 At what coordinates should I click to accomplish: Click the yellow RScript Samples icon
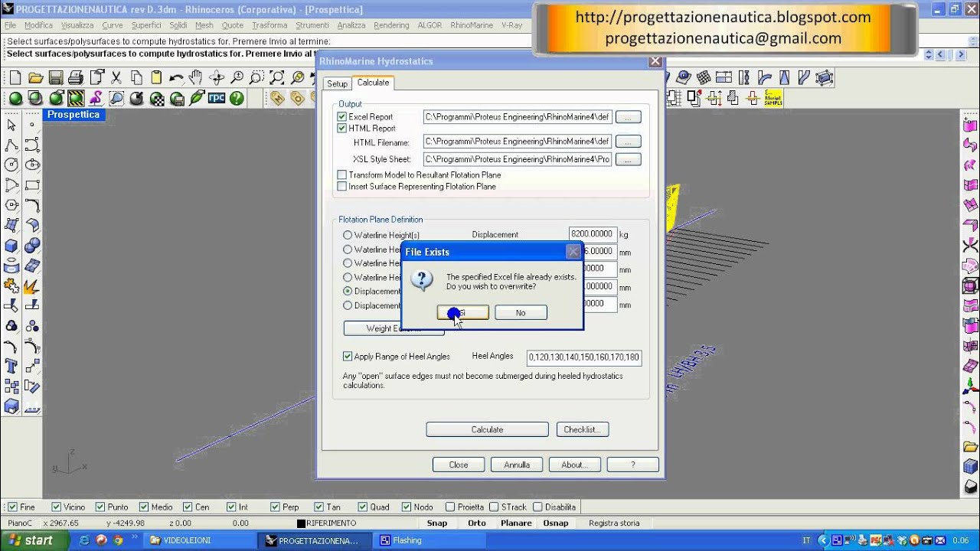click(x=773, y=98)
